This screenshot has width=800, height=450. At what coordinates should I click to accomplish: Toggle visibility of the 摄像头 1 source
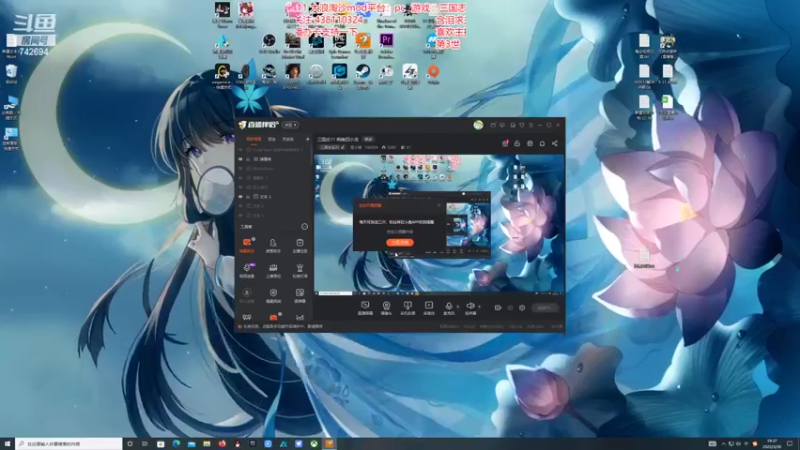240,178
